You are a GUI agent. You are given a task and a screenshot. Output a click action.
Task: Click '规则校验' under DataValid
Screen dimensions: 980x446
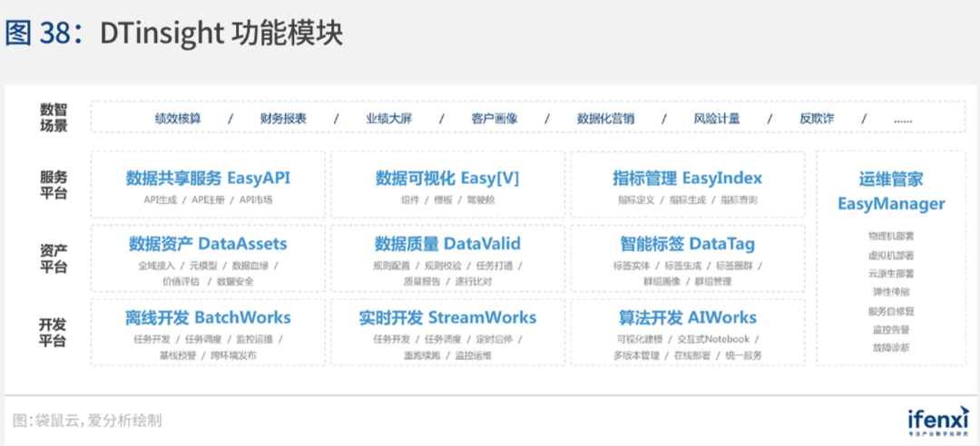pyautogui.click(x=443, y=266)
